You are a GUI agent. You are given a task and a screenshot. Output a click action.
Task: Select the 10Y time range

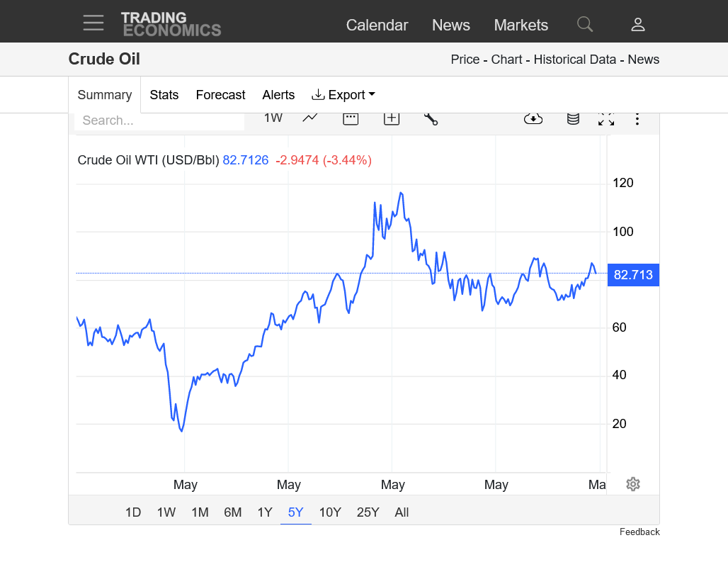(x=330, y=512)
